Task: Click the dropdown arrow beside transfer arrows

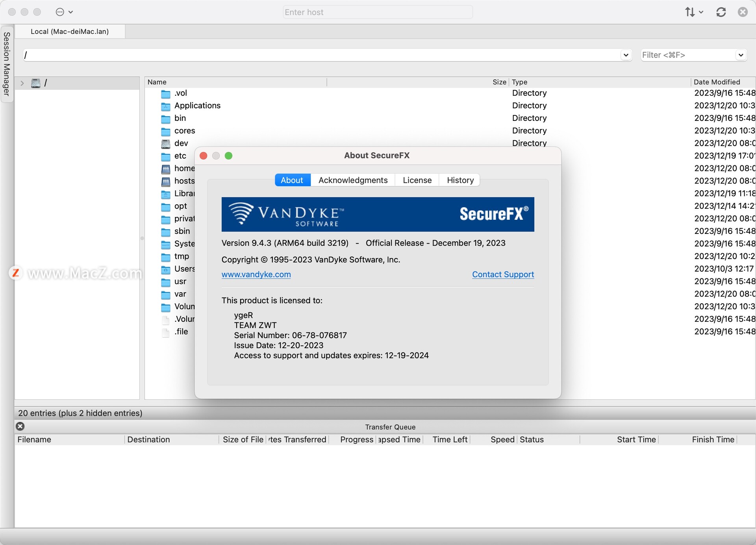Action: (701, 12)
